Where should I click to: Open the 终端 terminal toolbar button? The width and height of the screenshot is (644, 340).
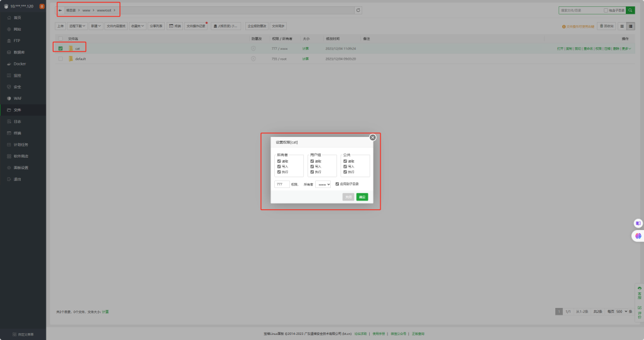pos(175,26)
